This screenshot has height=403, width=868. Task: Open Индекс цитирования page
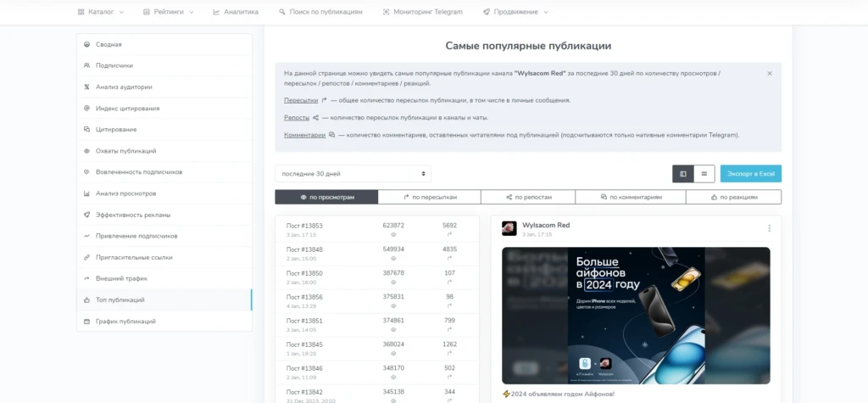click(x=164, y=108)
